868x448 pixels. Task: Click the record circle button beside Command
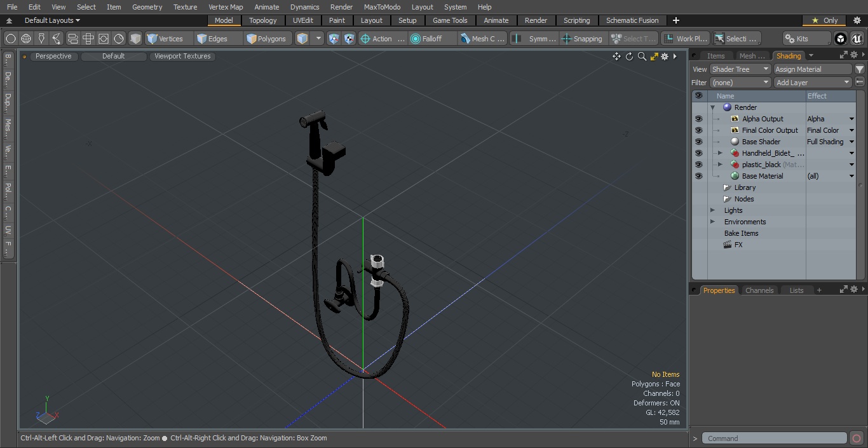pos(856,438)
